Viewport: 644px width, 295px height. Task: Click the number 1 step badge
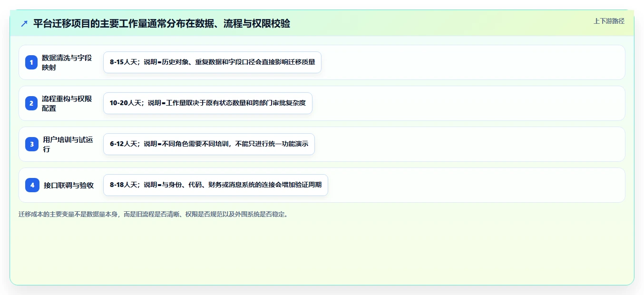31,62
